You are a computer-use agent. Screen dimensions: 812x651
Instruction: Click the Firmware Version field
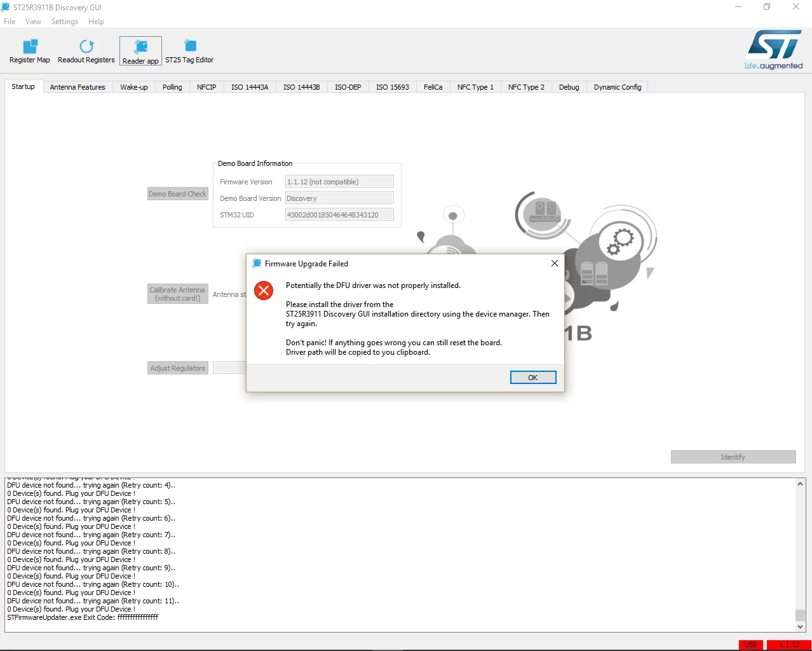coord(339,182)
